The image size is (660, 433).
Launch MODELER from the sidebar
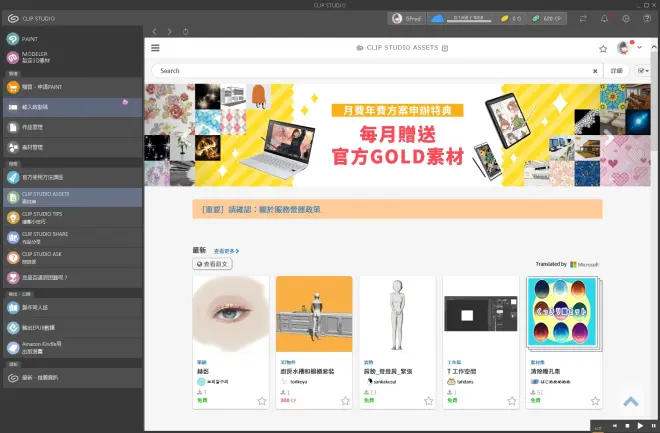click(72, 57)
